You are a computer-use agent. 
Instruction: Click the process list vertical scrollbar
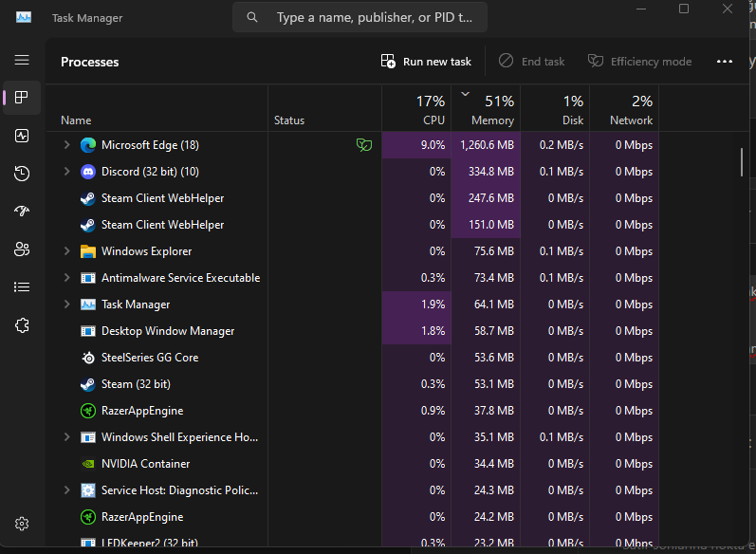coord(742,162)
